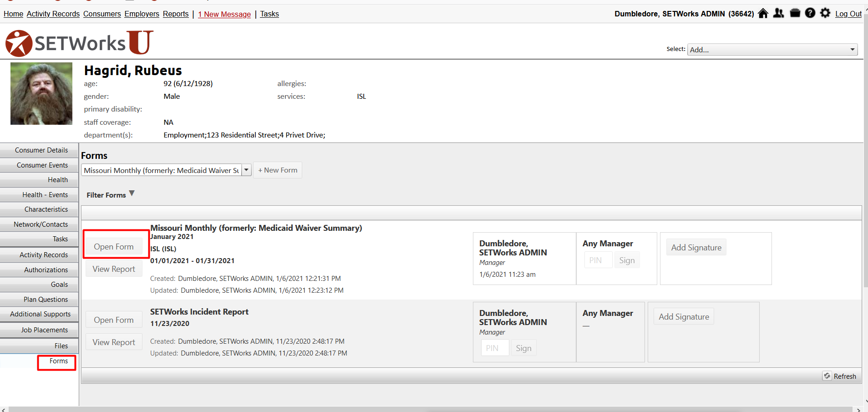This screenshot has width=868, height=412.
Task: Select Forms in the sidebar
Action: point(39,361)
